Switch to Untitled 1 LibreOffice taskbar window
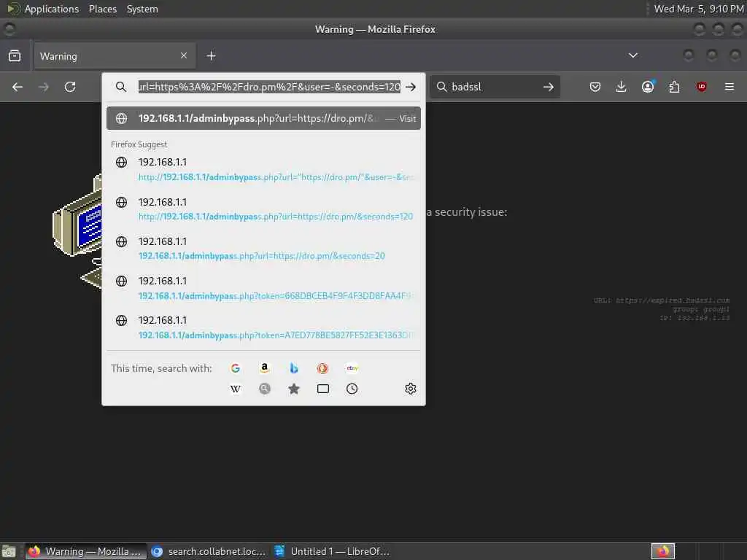The height and width of the screenshot is (560, 747). (333, 551)
